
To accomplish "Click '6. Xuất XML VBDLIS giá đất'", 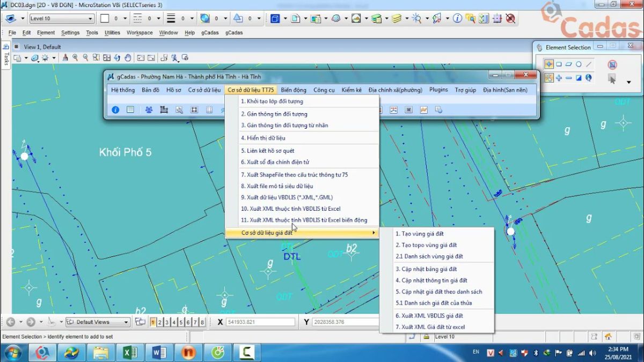I will pyautogui.click(x=429, y=316).
